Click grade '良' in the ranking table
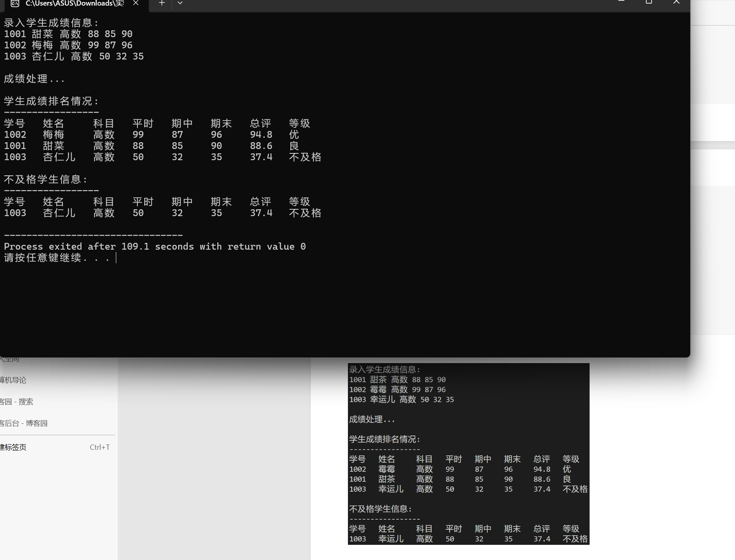Image resolution: width=735 pixels, height=560 pixels. click(x=294, y=146)
